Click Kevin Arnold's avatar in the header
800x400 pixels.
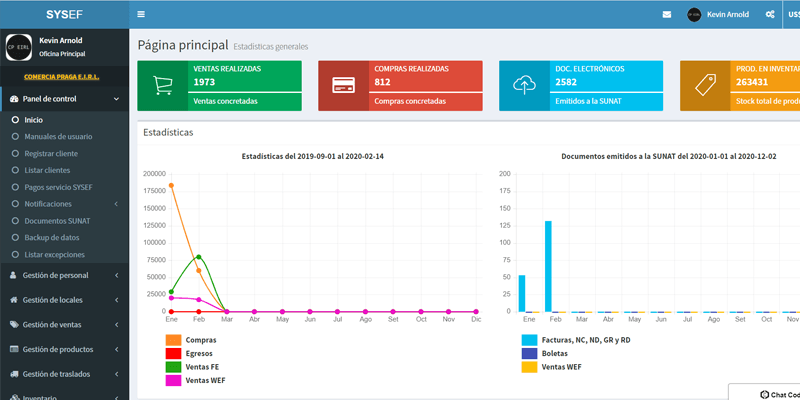tap(694, 15)
